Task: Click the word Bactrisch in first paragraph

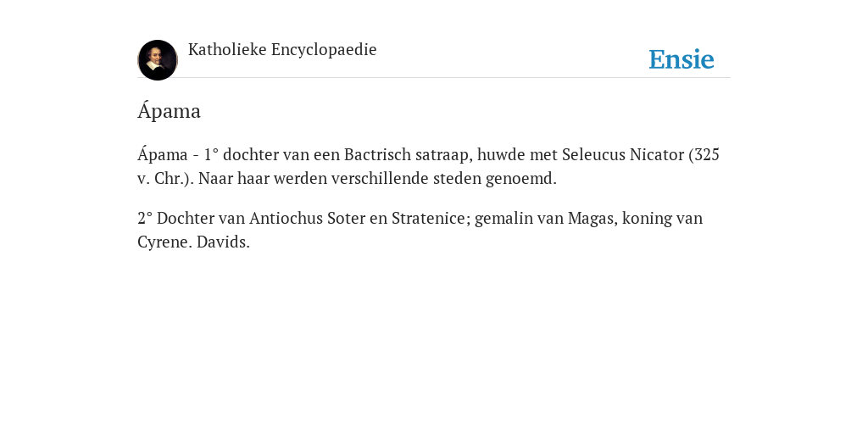Action: point(377,154)
